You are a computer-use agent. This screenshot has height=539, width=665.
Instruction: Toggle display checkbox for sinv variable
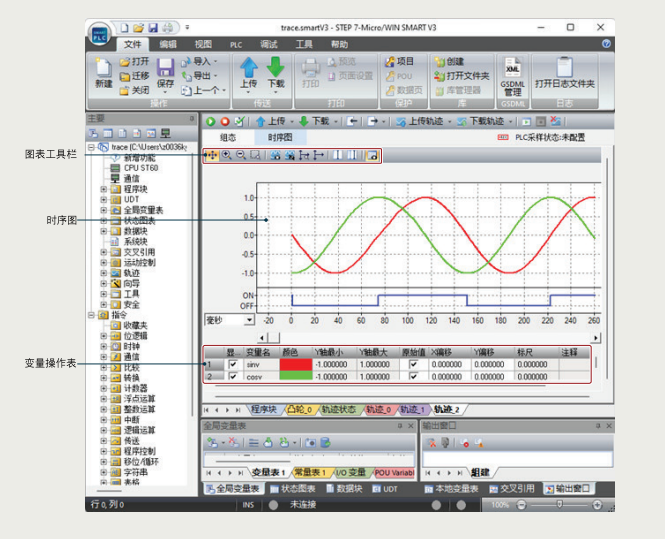point(233,364)
